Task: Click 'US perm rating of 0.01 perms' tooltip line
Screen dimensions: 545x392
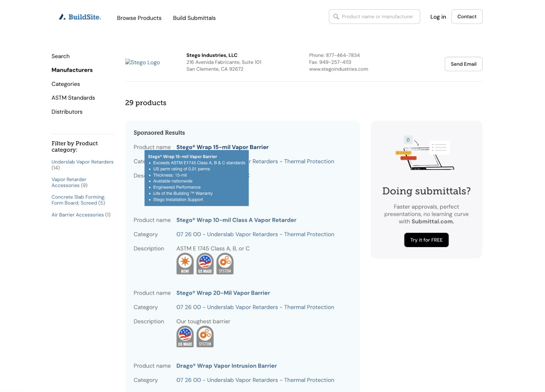Action: click(x=182, y=169)
